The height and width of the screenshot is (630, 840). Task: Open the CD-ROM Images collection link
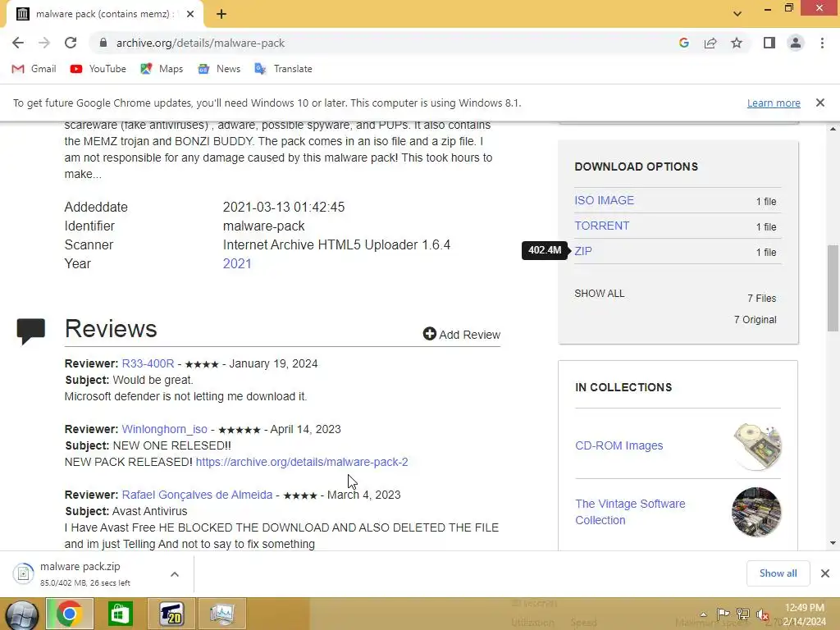(x=619, y=445)
